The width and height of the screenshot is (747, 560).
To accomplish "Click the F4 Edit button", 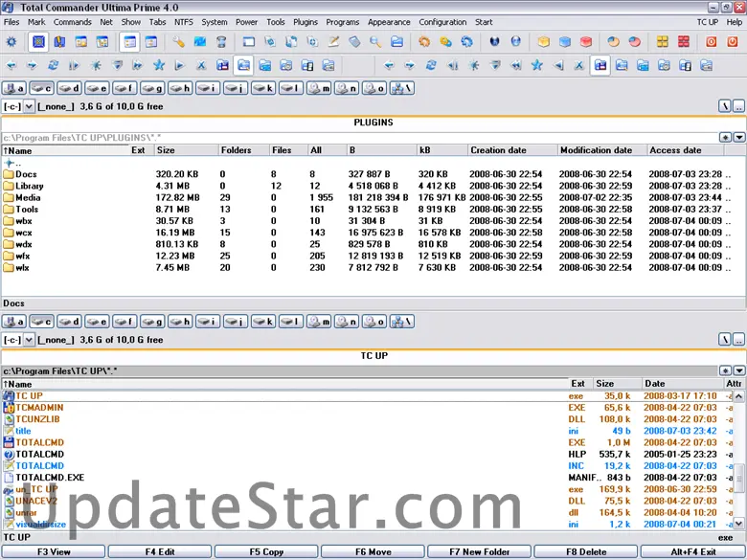I will coord(160,552).
